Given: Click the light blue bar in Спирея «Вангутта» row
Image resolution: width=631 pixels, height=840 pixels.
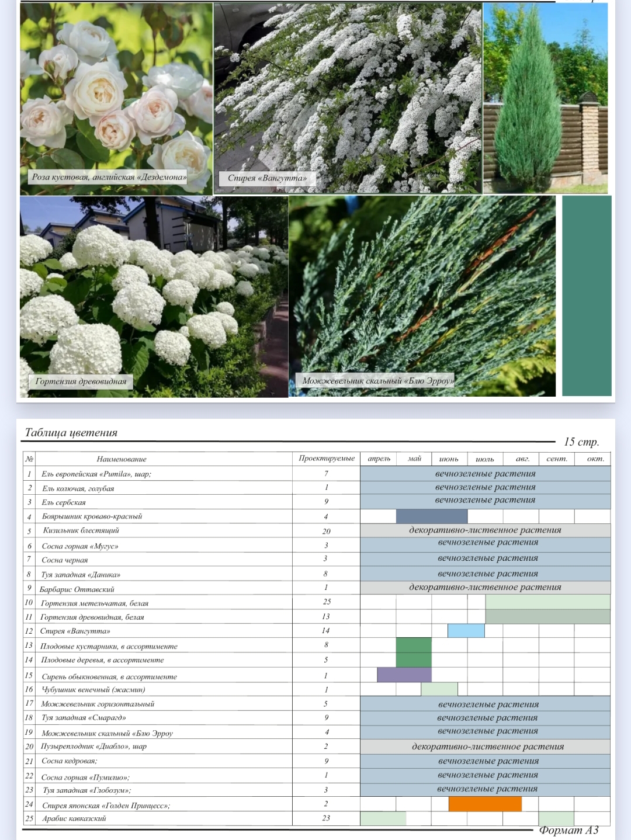Looking at the screenshot, I should pos(466,631).
